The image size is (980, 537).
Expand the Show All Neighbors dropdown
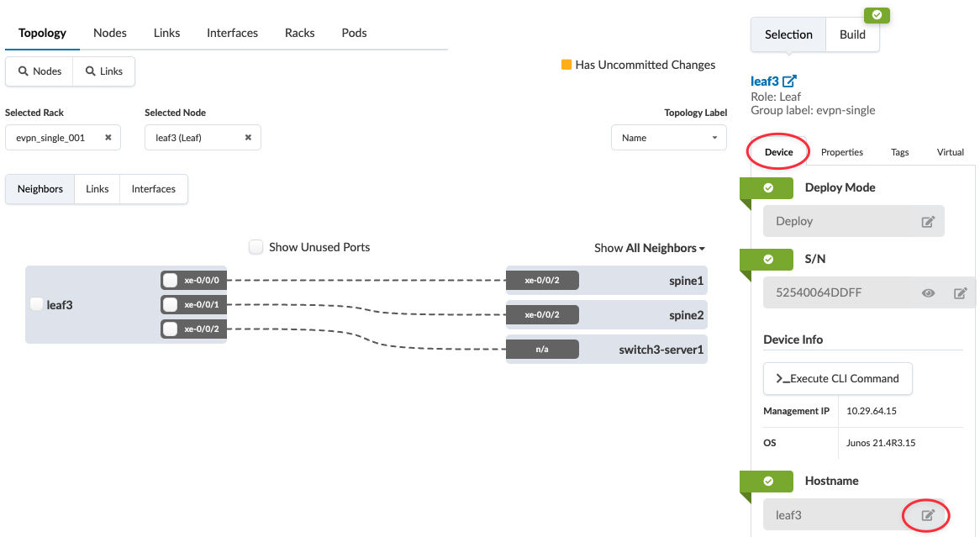tap(649, 248)
